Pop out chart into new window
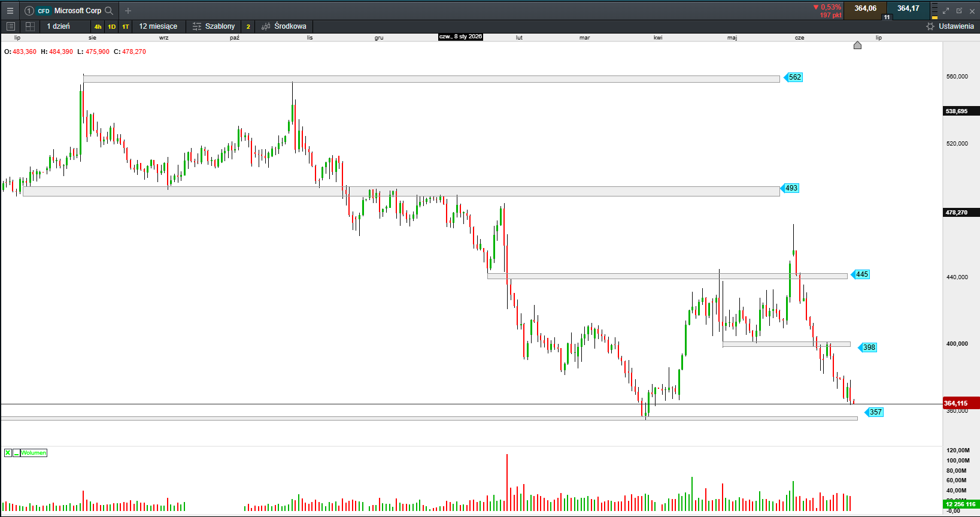 [959, 11]
